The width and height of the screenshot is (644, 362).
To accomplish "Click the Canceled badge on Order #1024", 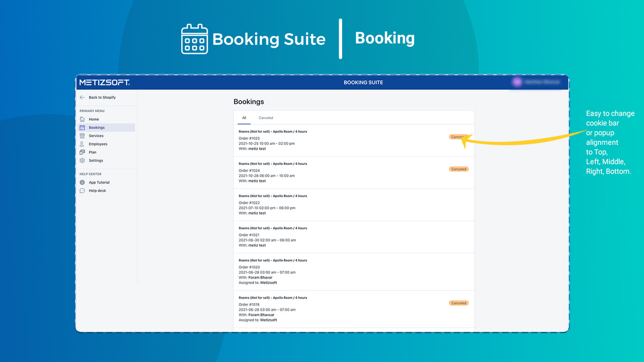I will coord(458,169).
